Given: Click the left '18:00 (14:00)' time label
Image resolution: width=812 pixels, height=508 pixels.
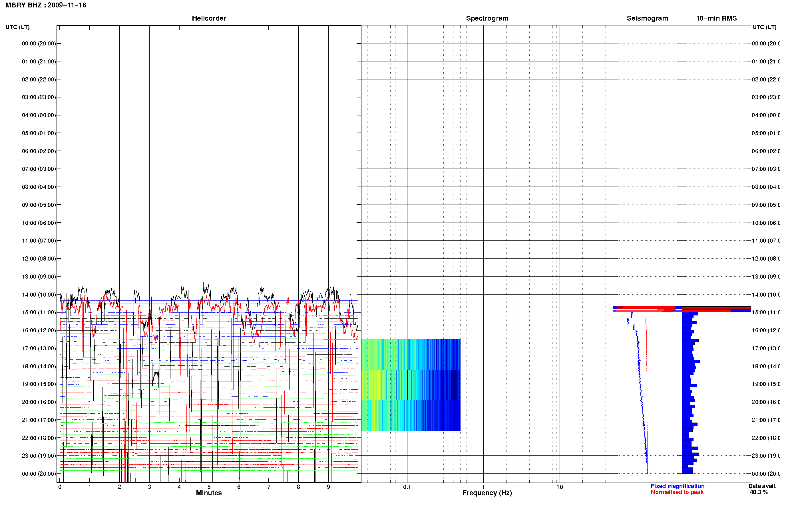Looking at the screenshot, I should click(39, 366).
